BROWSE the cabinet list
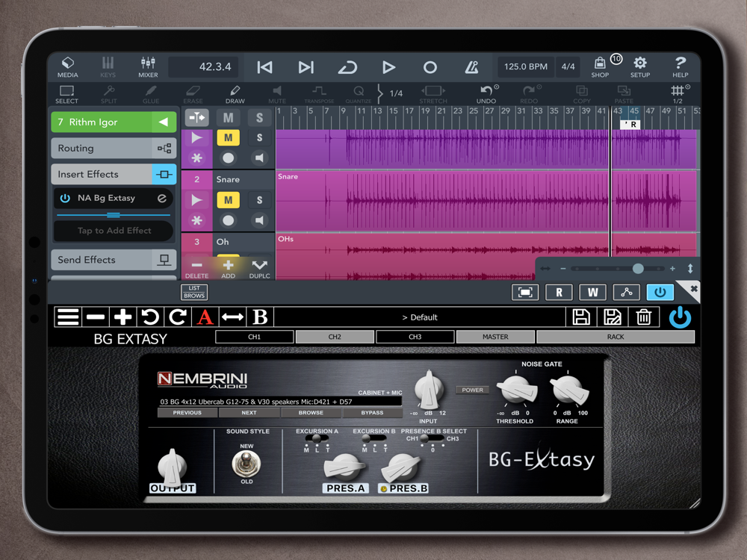 tap(311, 413)
